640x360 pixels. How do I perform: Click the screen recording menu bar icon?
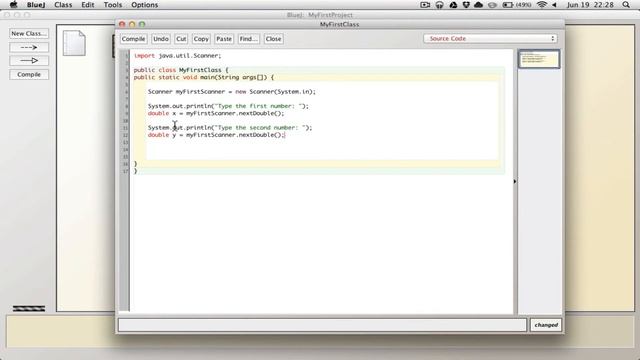coord(425,5)
